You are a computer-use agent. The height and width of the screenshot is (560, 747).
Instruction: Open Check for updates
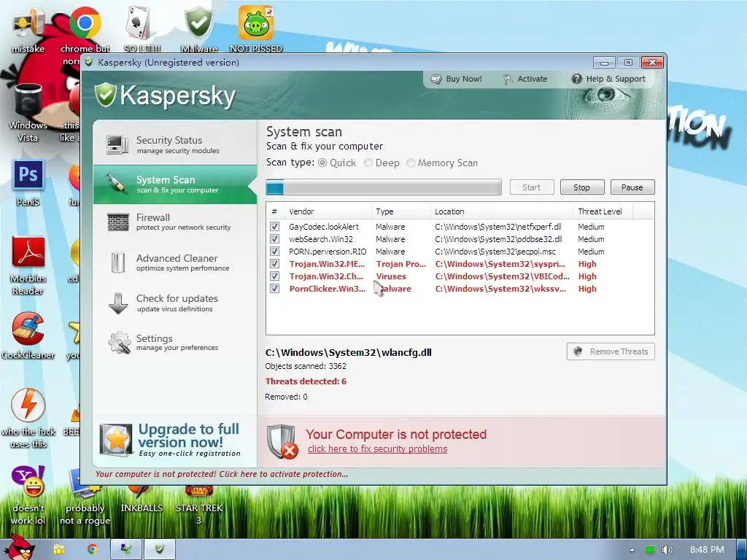[174, 303]
